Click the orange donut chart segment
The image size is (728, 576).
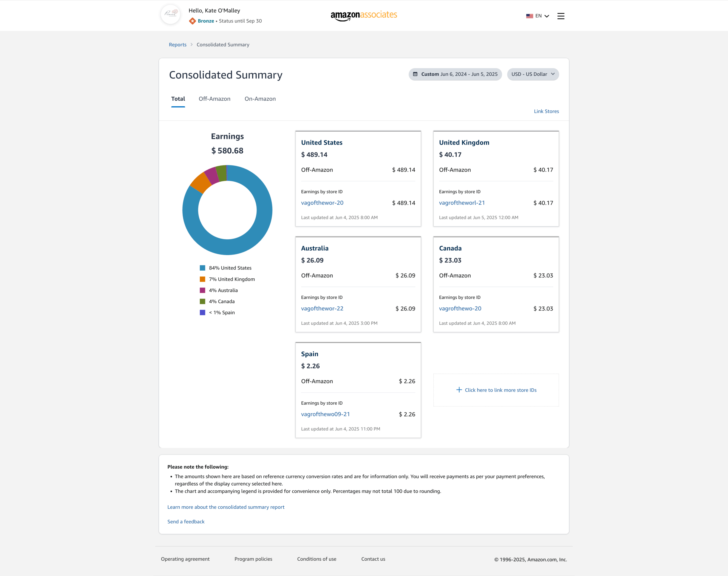click(200, 183)
